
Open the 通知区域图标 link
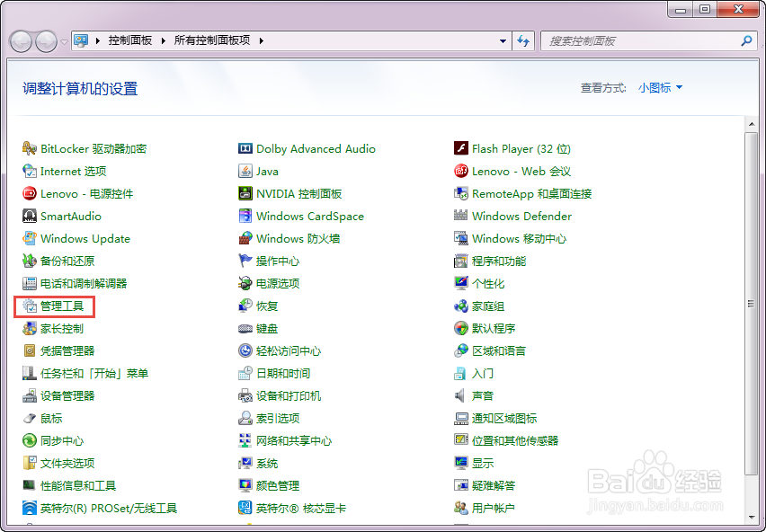(504, 418)
